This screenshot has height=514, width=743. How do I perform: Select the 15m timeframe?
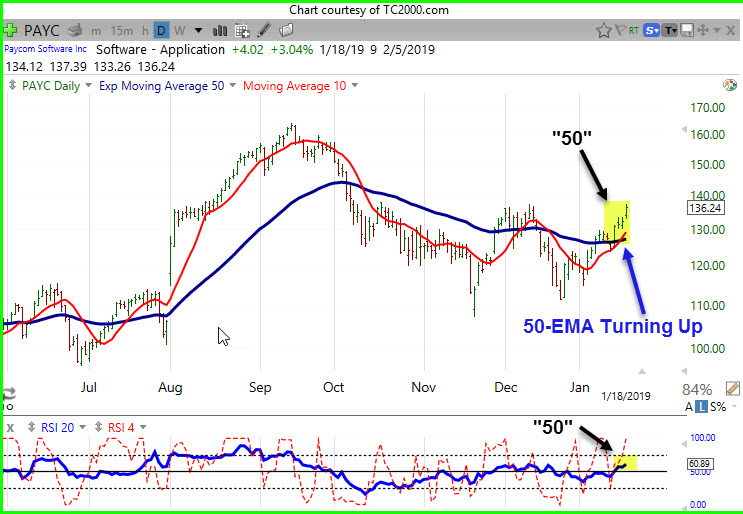click(x=121, y=31)
